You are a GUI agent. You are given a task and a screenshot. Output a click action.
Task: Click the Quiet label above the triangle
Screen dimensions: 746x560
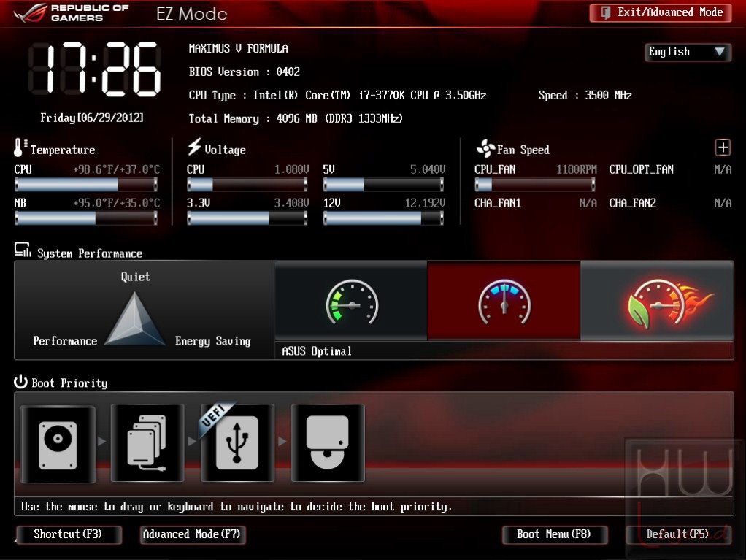pyautogui.click(x=136, y=277)
